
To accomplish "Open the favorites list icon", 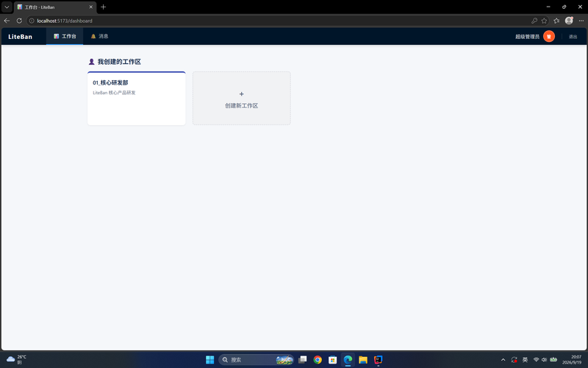I will tap(556, 21).
